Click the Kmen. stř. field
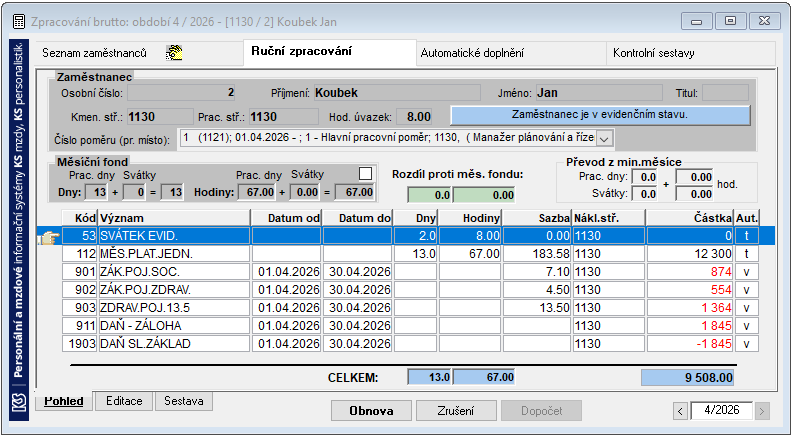This screenshot has width=793, height=438. pyautogui.click(x=160, y=117)
